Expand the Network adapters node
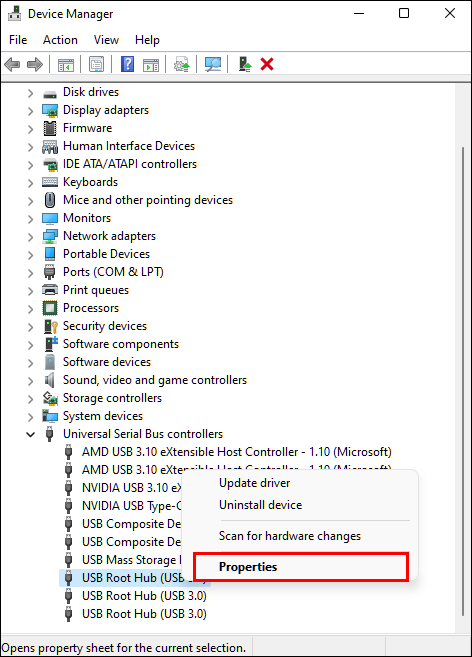This screenshot has width=472, height=657. coord(31,237)
